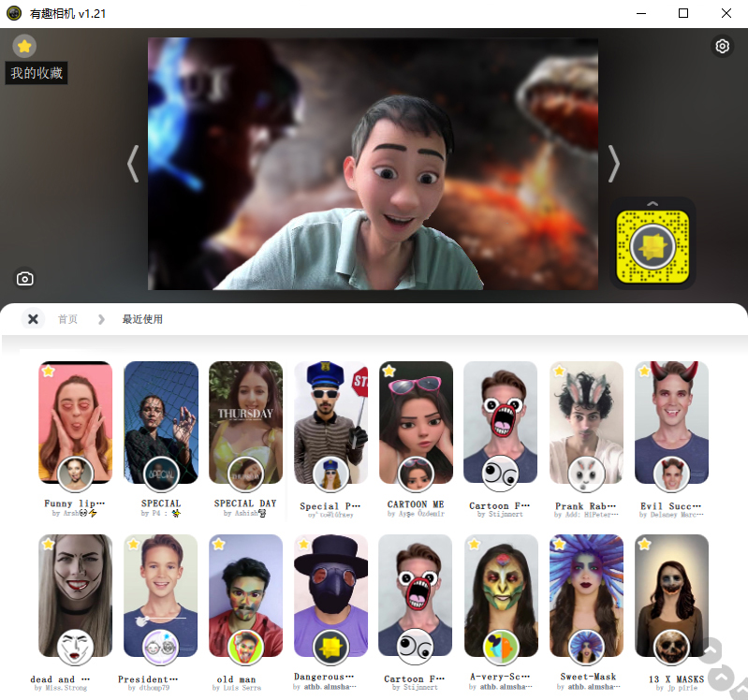Click the 我的收藏 label

[x=37, y=73]
